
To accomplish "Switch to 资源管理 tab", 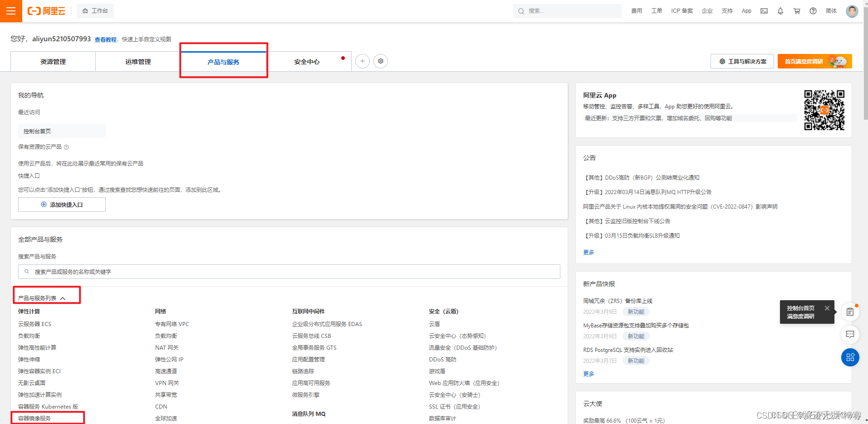I will click(x=53, y=62).
